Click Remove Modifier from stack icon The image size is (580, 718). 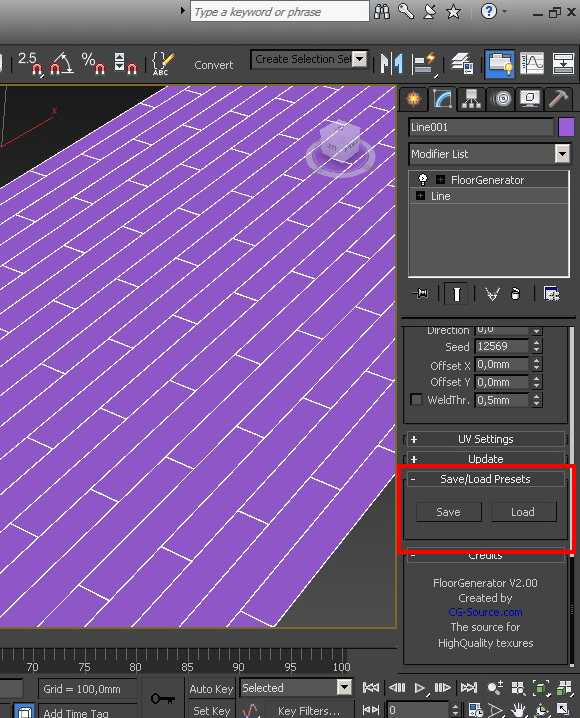[x=515, y=294]
